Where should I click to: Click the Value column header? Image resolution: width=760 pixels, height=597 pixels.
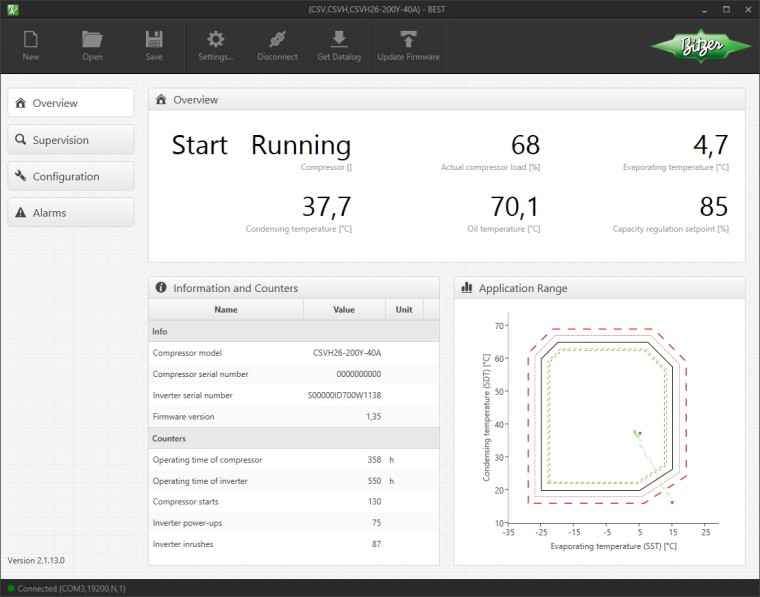(x=343, y=310)
